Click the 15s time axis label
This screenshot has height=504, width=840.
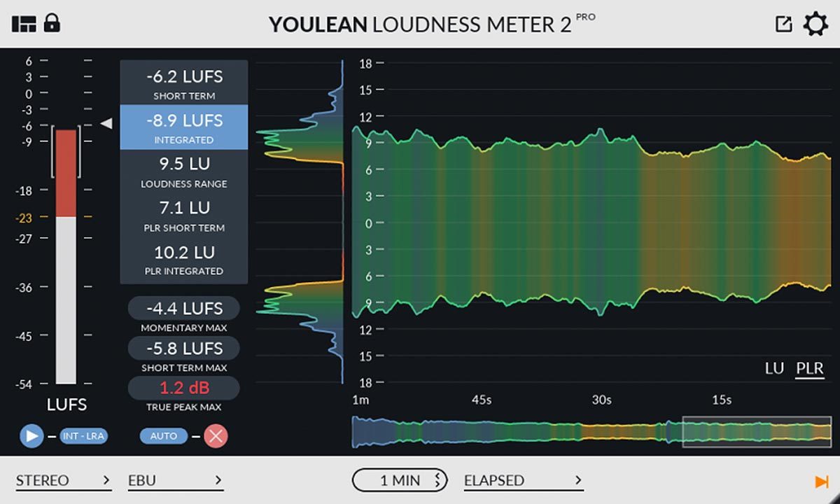click(722, 400)
